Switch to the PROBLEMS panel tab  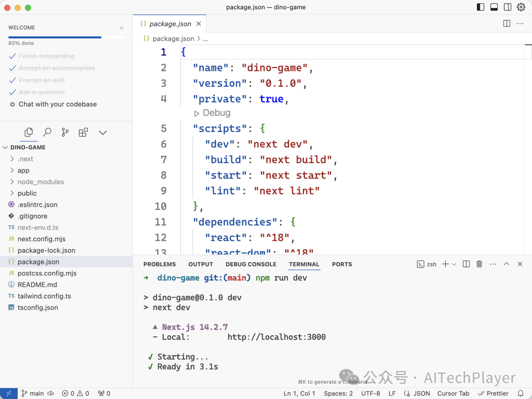(160, 264)
